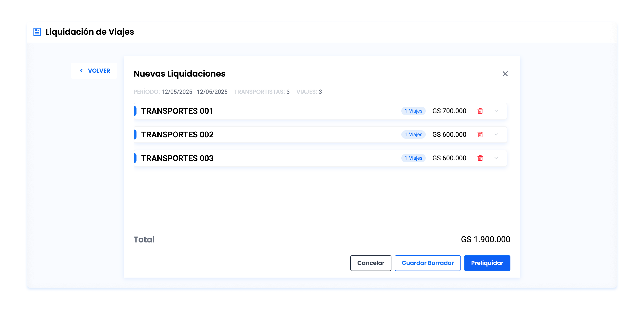This screenshot has width=644, height=322.
Task: Go back with the VOLVER link
Action: tap(99, 71)
